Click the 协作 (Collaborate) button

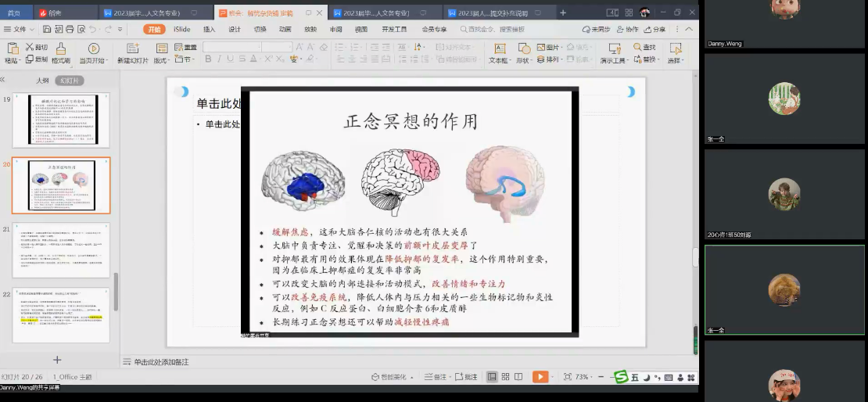(x=627, y=29)
